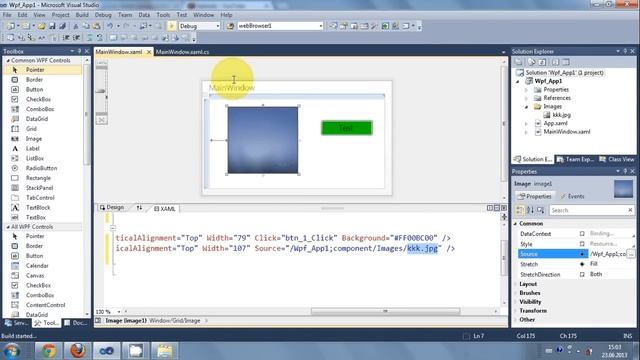640x360 pixels.
Task: Open the Project menu
Action: 60,15
